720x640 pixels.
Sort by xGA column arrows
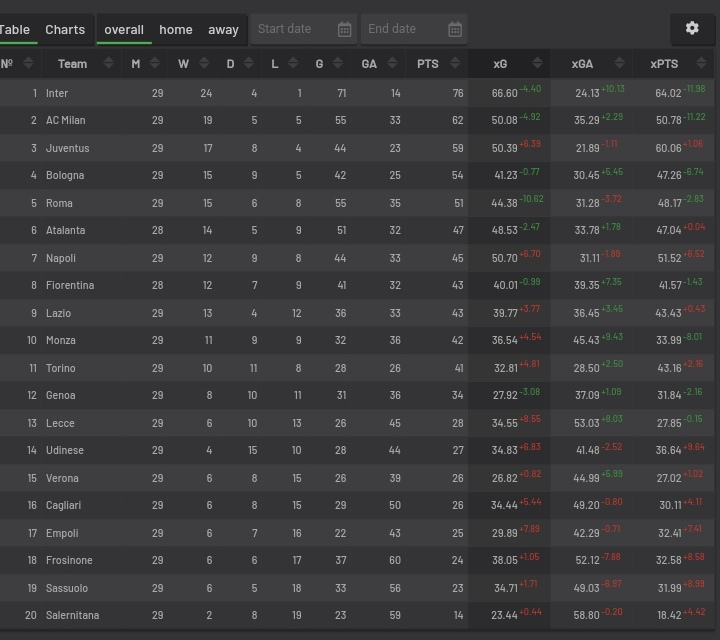(619, 63)
